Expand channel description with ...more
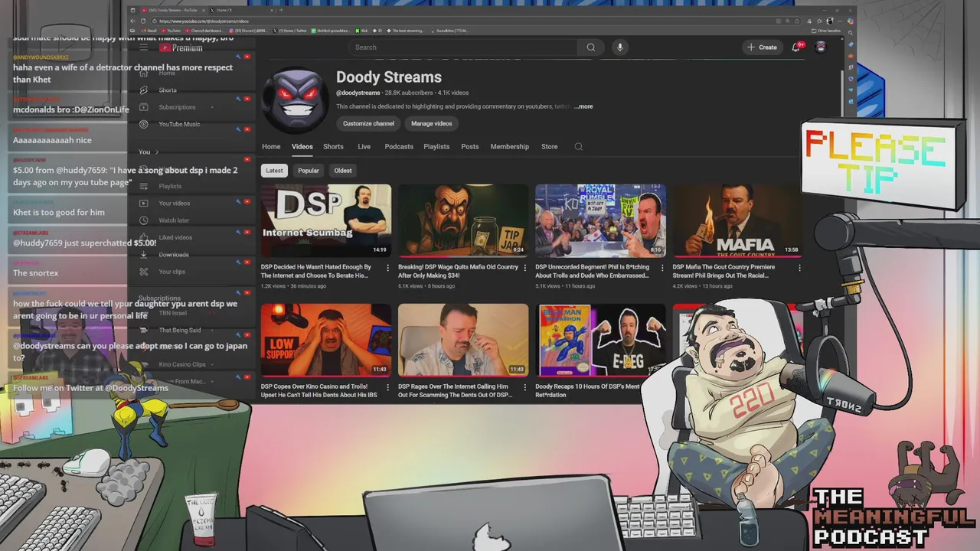 point(583,106)
